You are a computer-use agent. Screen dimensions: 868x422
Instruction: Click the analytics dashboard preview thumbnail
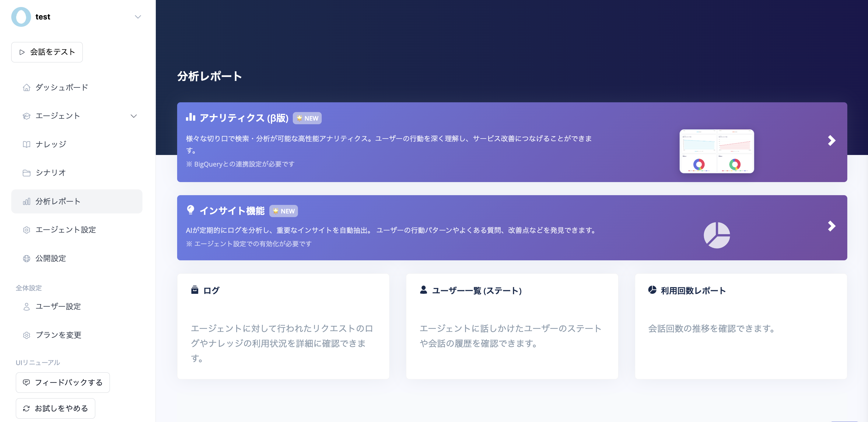click(x=716, y=151)
